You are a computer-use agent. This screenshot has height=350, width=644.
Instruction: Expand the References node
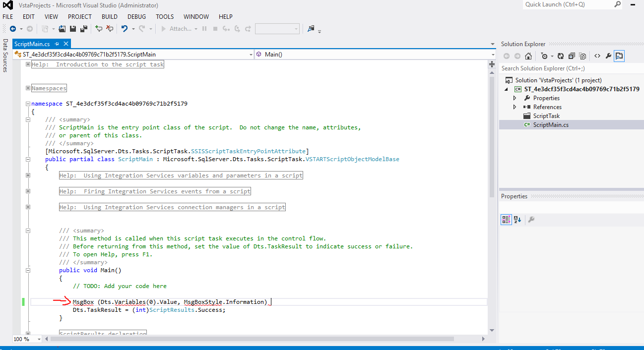tap(515, 107)
